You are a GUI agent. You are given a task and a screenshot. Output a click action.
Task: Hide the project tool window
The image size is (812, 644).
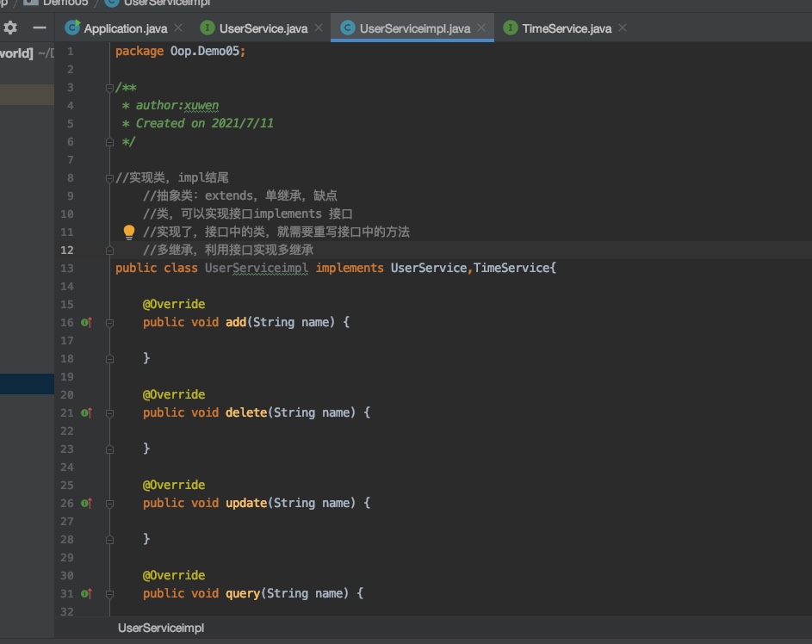pos(40,28)
